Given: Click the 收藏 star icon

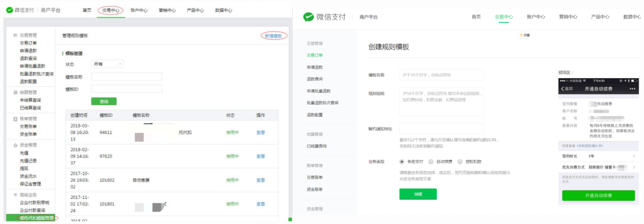Looking at the screenshot, I should pyautogui.click(x=522, y=35).
